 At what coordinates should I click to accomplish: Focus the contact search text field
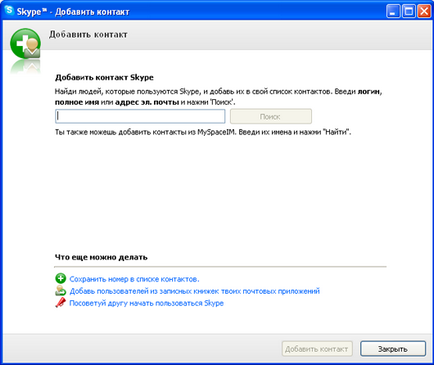[140, 116]
